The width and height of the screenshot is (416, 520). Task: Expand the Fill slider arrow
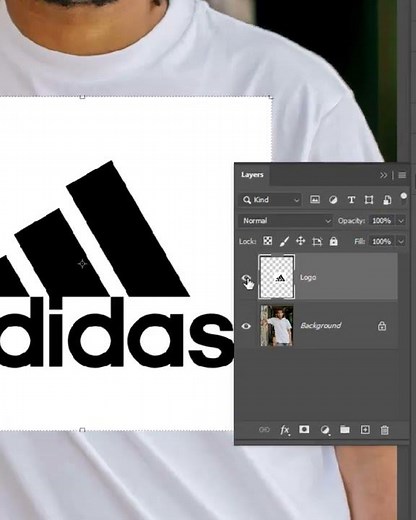click(401, 241)
